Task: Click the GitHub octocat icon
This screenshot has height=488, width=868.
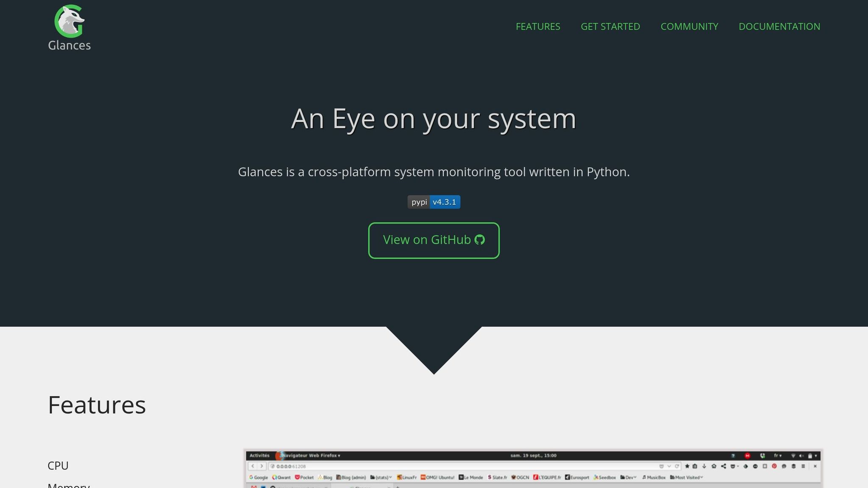Action: 480,240
